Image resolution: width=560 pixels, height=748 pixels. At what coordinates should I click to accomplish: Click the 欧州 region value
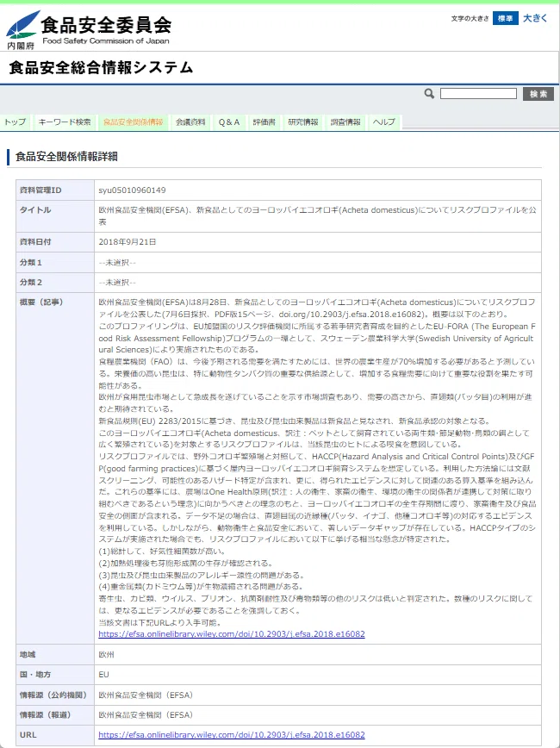106,655
